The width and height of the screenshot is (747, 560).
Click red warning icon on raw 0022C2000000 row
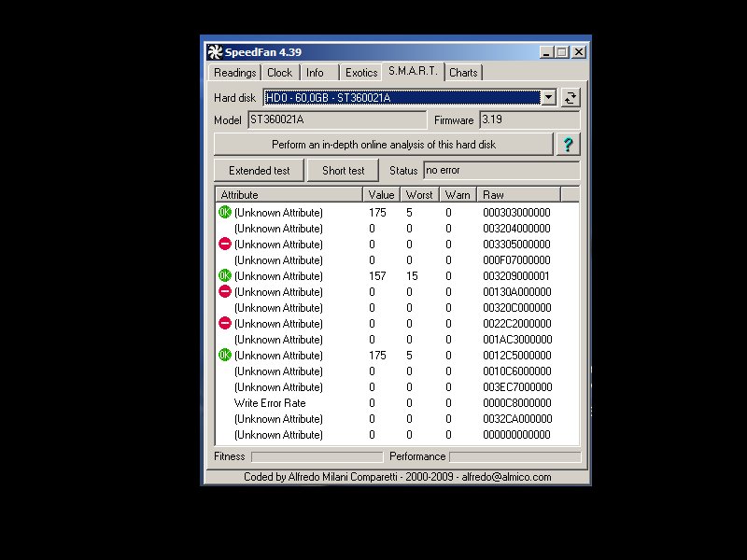[225, 323]
